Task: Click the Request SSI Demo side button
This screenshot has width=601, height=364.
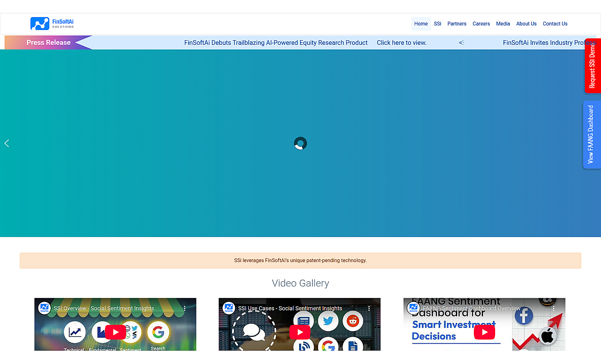Action: click(x=593, y=66)
